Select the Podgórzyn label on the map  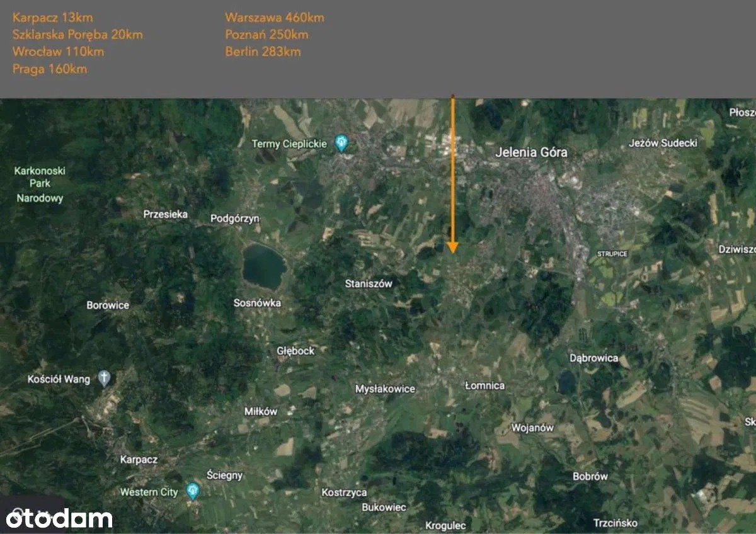pos(234,219)
